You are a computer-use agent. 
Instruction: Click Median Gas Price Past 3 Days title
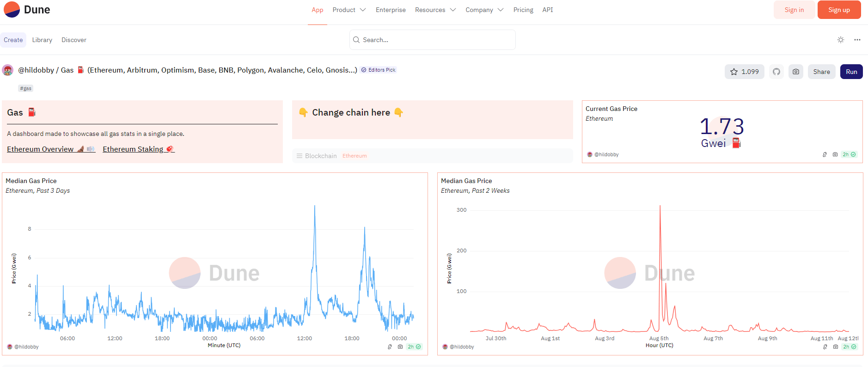tap(31, 181)
